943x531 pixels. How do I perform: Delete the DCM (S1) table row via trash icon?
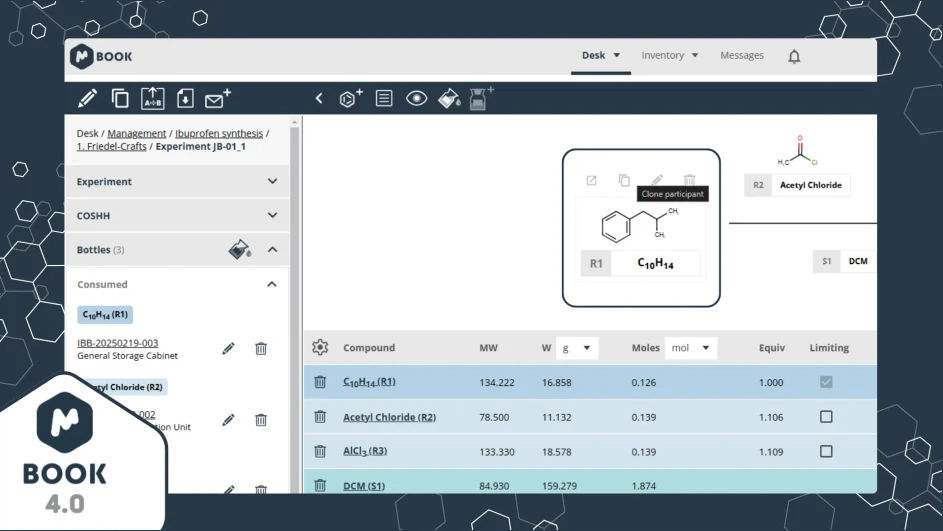click(x=320, y=485)
